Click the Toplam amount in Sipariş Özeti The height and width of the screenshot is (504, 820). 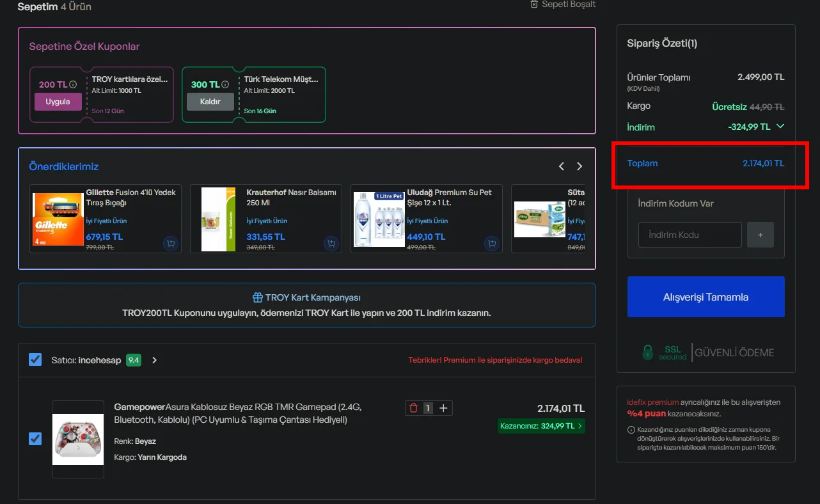(x=764, y=163)
